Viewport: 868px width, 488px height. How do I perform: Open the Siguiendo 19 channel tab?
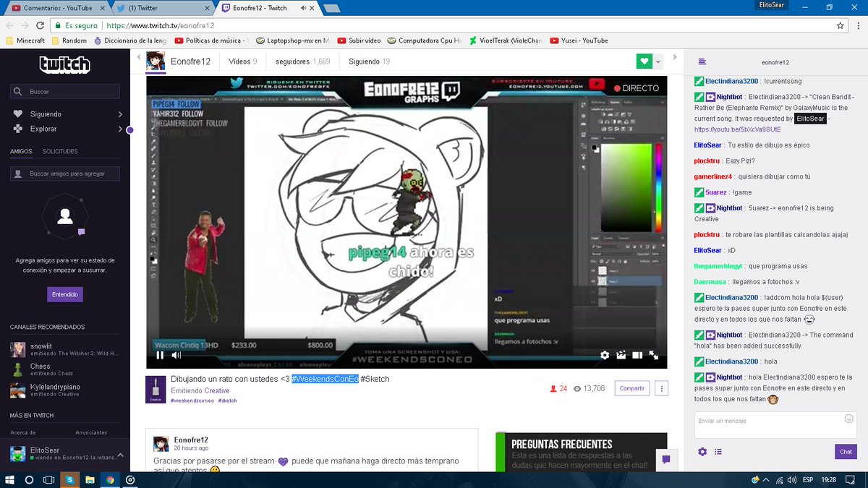[369, 61]
